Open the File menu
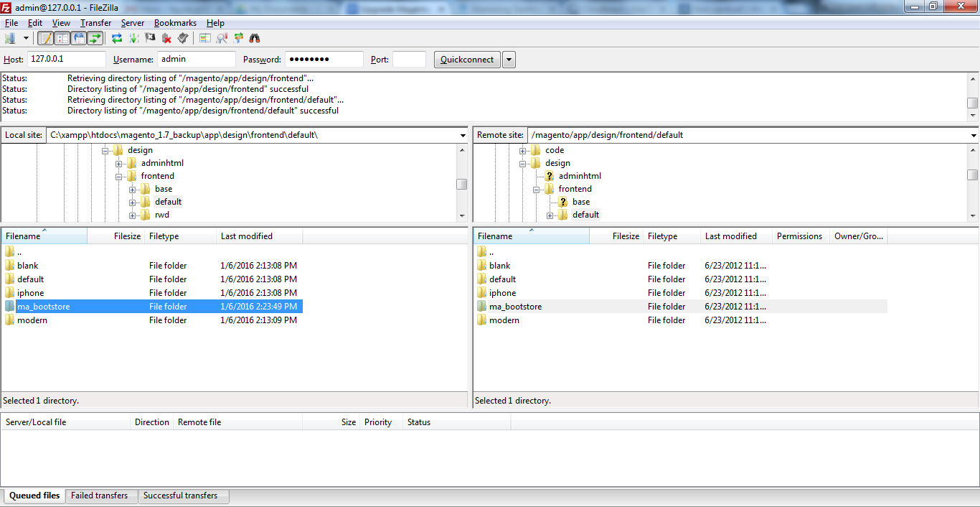This screenshot has height=507, width=980. 11,23
